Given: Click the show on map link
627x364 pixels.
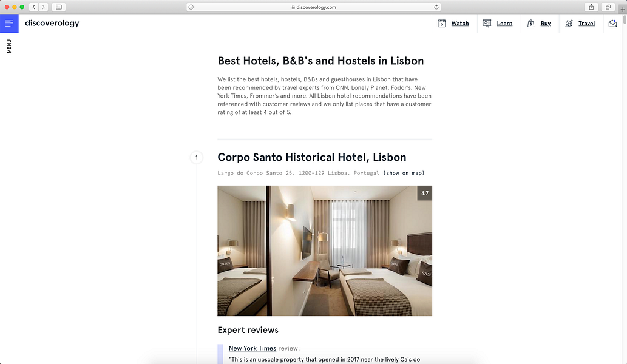Looking at the screenshot, I should tap(404, 173).
